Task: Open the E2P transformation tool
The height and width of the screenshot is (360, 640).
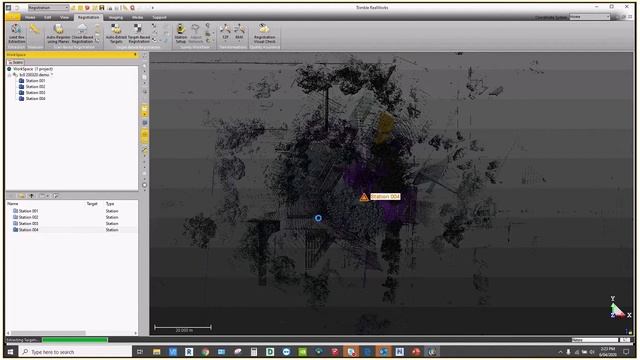Action: (225, 32)
